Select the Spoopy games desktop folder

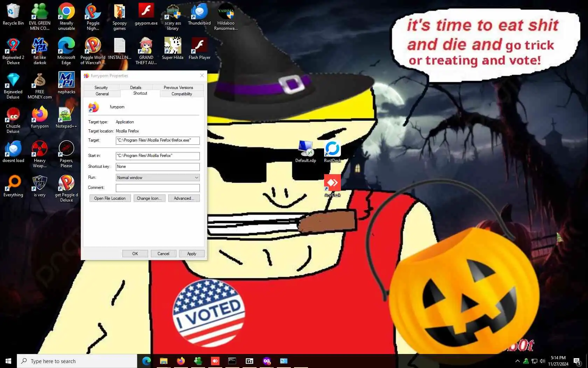pyautogui.click(x=119, y=17)
